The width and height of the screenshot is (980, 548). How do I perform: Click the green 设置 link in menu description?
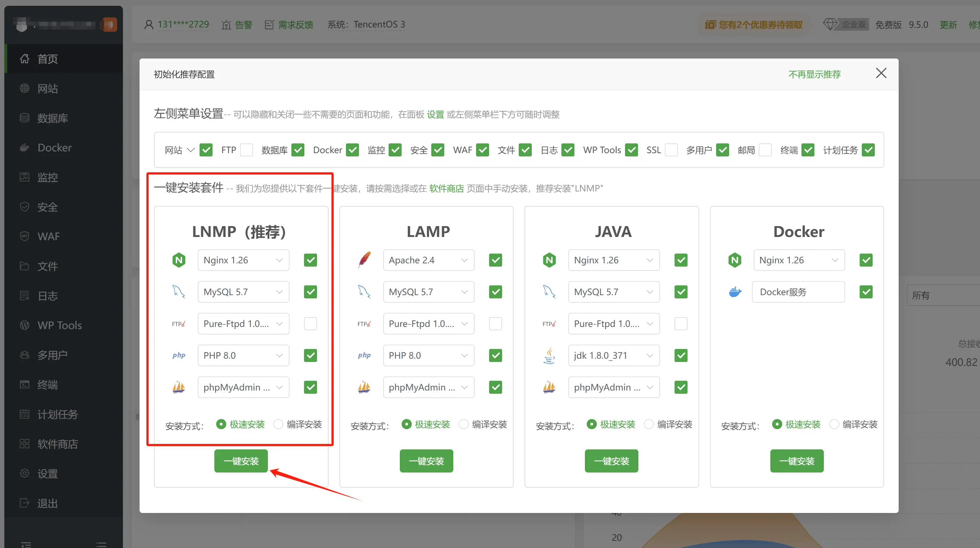coord(435,115)
